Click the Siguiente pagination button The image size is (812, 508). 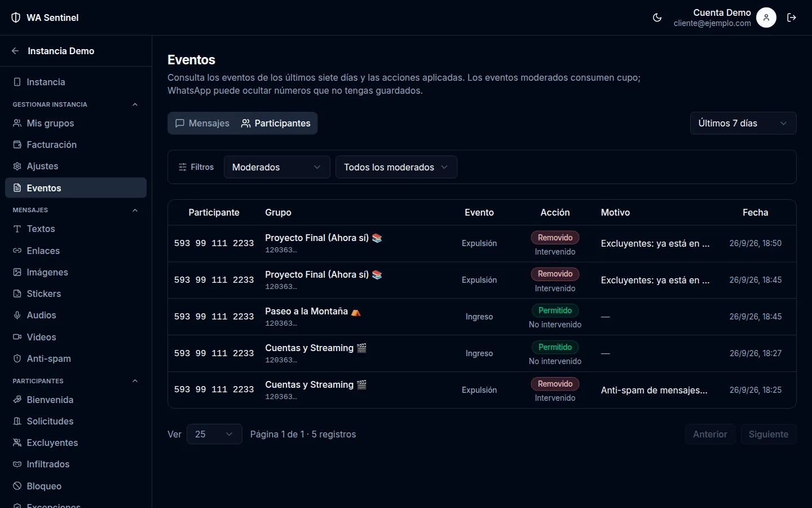[x=769, y=434]
